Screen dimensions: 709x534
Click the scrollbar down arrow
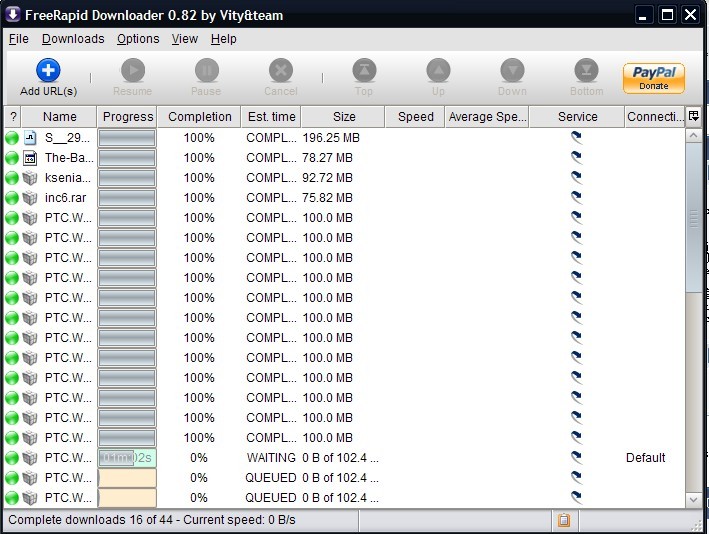[x=694, y=500]
